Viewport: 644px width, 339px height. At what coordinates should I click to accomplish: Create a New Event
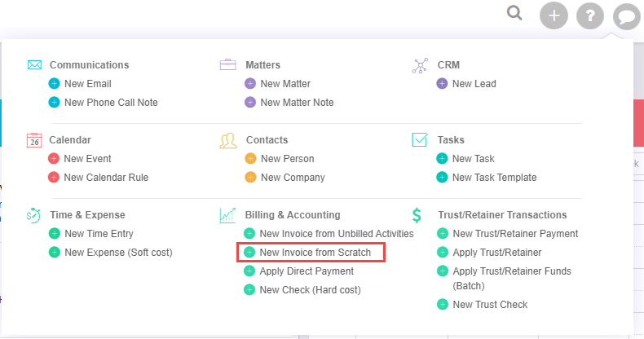coord(87,158)
